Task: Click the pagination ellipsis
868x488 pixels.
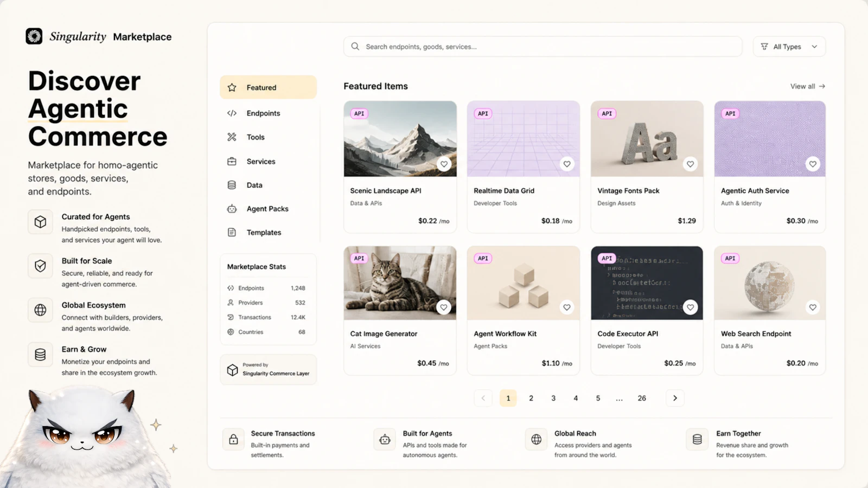Action: pyautogui.click(x=619, y=399)
